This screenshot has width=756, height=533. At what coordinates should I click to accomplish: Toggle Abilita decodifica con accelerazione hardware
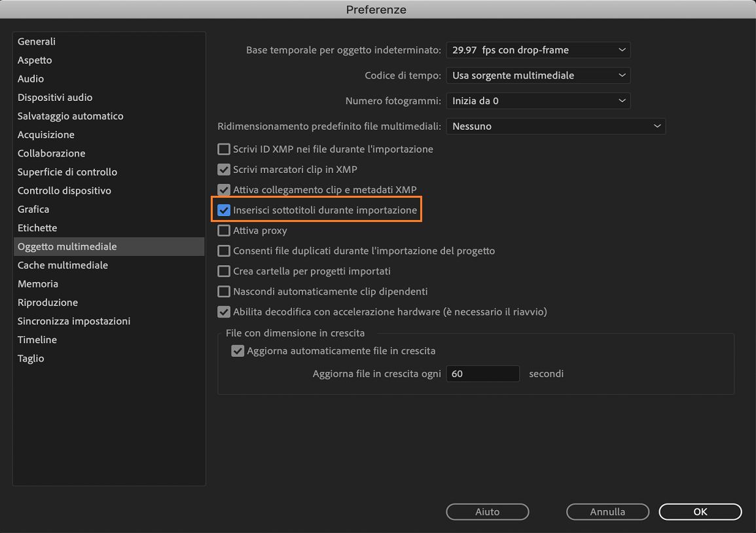[224, 312]
